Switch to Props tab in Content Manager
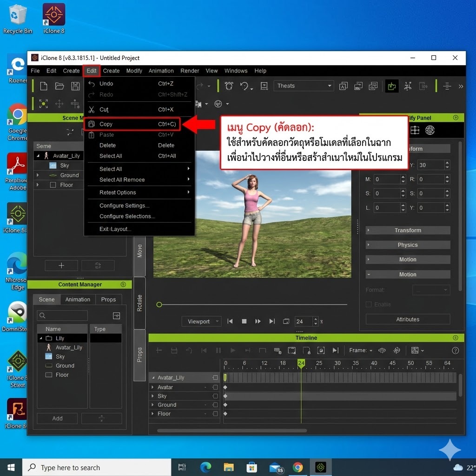 [108, 300]
